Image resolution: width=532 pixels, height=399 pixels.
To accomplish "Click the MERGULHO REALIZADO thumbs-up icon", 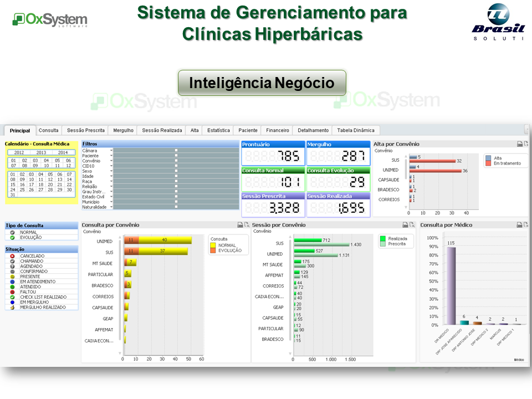I will (12, 308).
